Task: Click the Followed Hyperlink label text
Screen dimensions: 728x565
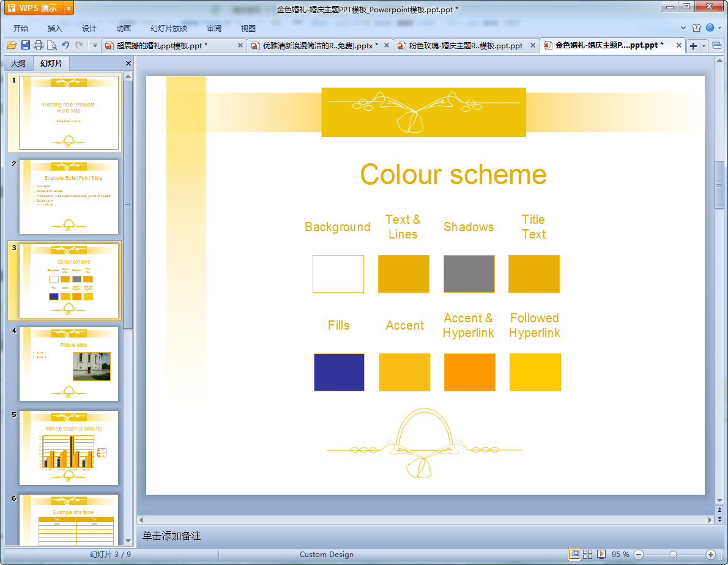Action: click(x=535, y=325)
